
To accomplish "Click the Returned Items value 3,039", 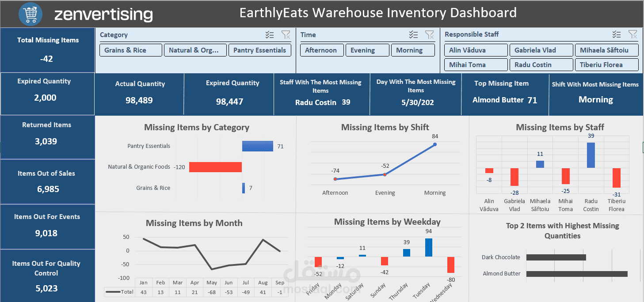I will [x=46, y=142].
